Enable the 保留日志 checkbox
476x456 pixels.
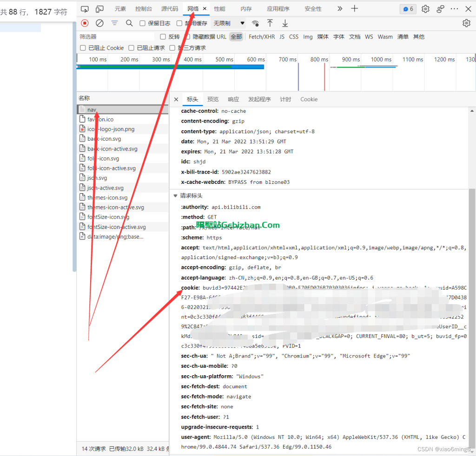[x=142, y=23]
